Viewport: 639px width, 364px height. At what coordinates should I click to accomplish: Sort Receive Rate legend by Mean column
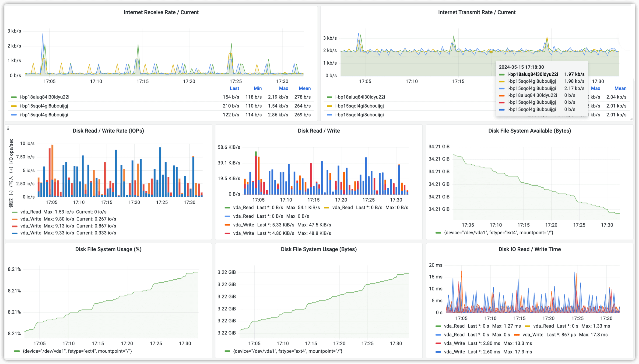305,88
